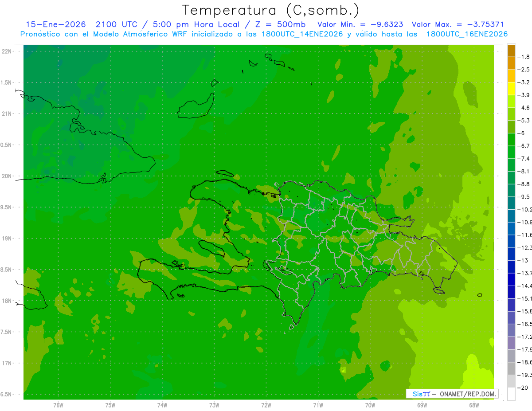
Task: Select the '72W' longitude label
Action: 266,405
